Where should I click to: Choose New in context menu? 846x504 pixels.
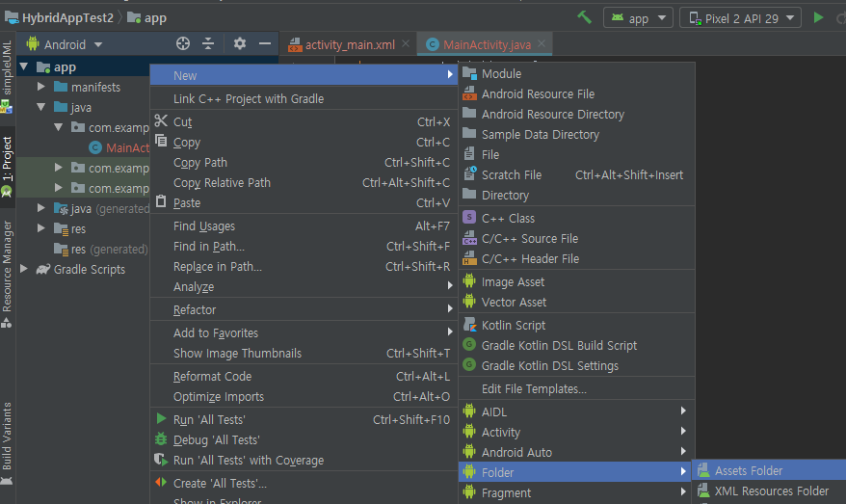click(304, 75)
